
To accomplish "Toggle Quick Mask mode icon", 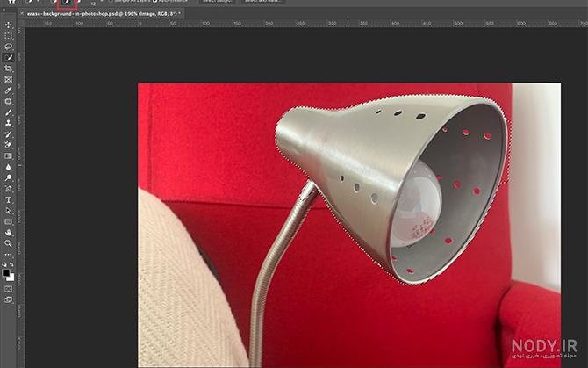I will coord(8,289).
